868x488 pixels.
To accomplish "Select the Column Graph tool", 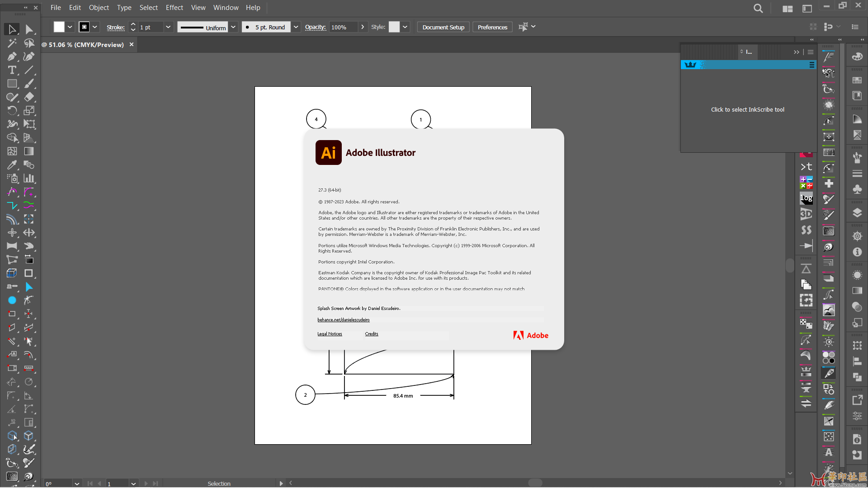I will 29,178.
